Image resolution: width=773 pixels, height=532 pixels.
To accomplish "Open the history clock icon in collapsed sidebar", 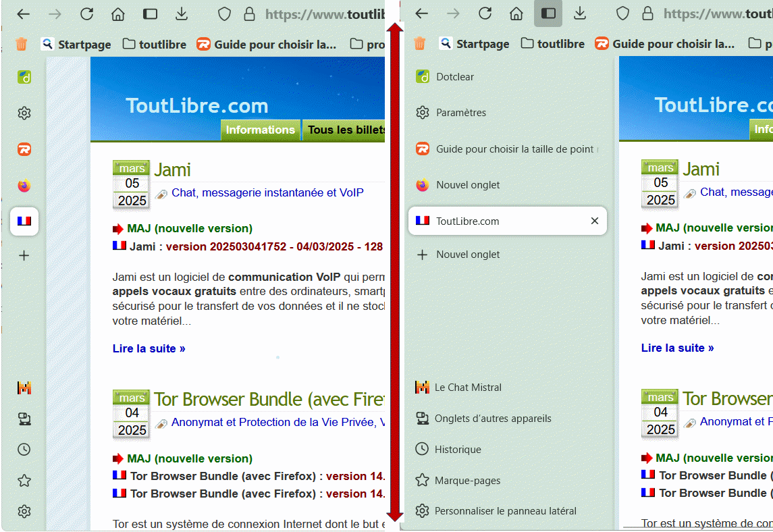I will click(x=24, y=449).
